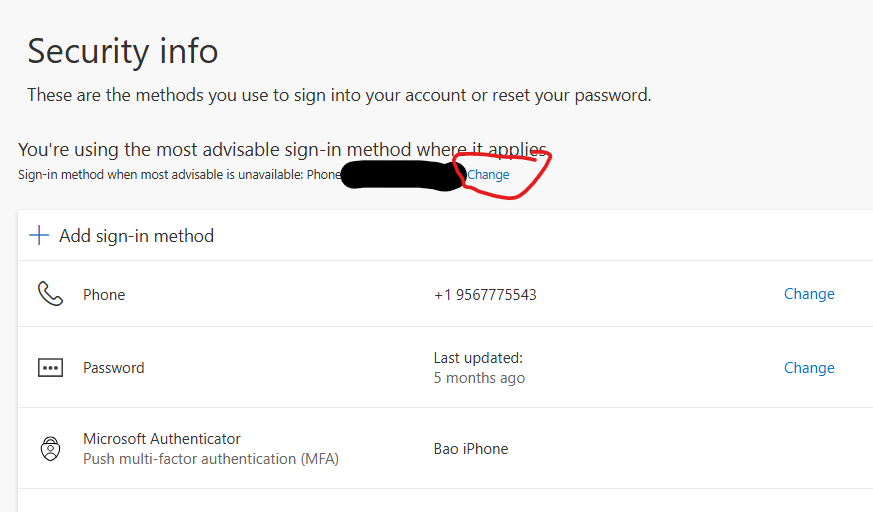This screenshot has height=512, width=873.
Task: Select the Microsoft Authenticator row title
Action: click(162, 439)
